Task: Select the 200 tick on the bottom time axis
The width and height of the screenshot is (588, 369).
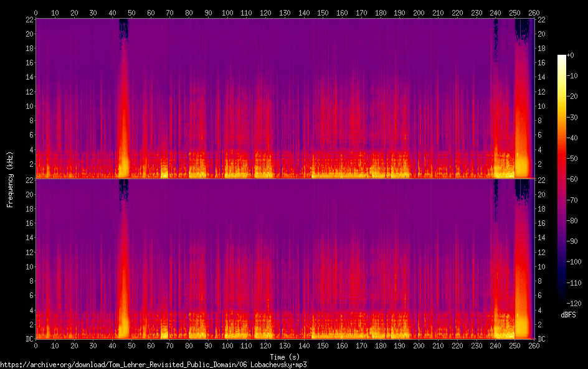Action: tap(419, 345)
